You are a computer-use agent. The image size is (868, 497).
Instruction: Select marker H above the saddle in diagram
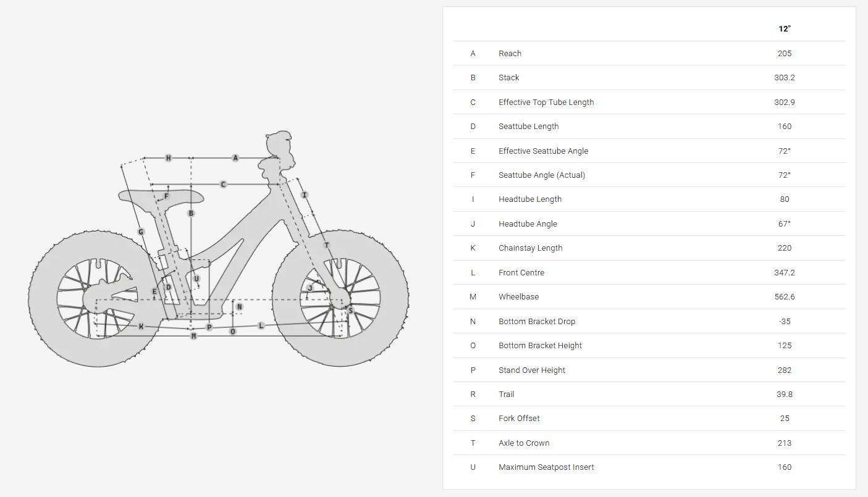[x=168, y=158]
